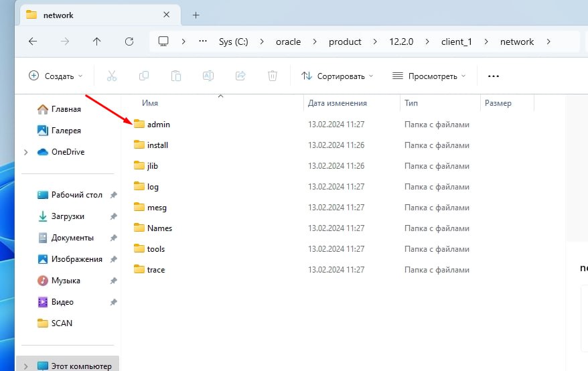588x371 pixels.
Task: Open the three-dot more options menu
Action: [x=494, y=76]
